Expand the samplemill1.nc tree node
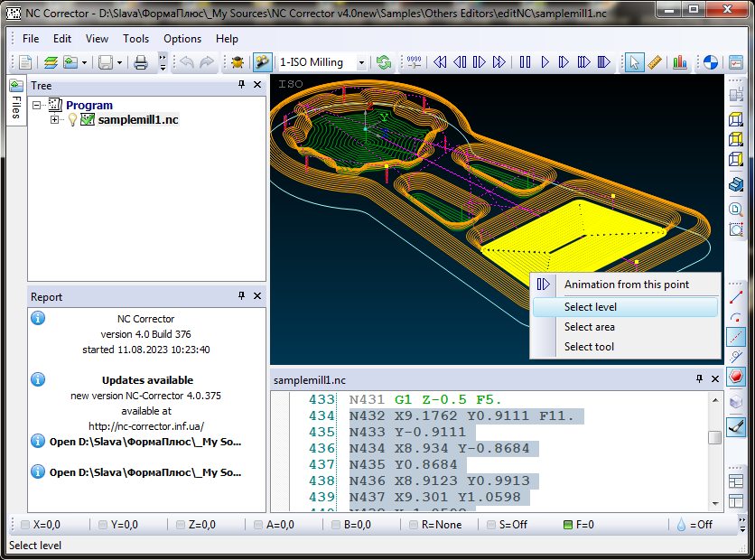Viewport: 755px width, 560px height. (54, 120)
